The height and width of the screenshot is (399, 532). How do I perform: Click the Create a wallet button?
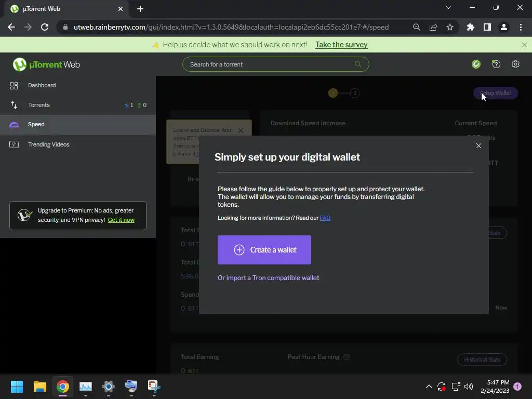264,250
